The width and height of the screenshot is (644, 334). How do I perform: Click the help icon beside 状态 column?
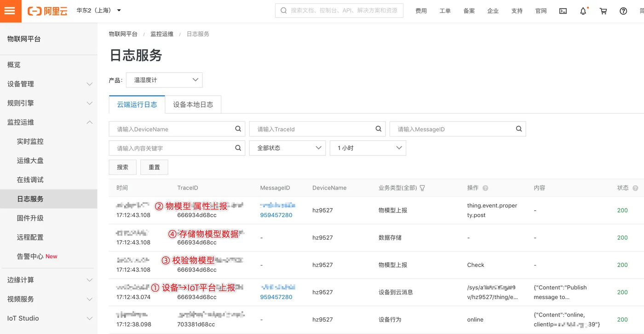[x=635, y=188]
